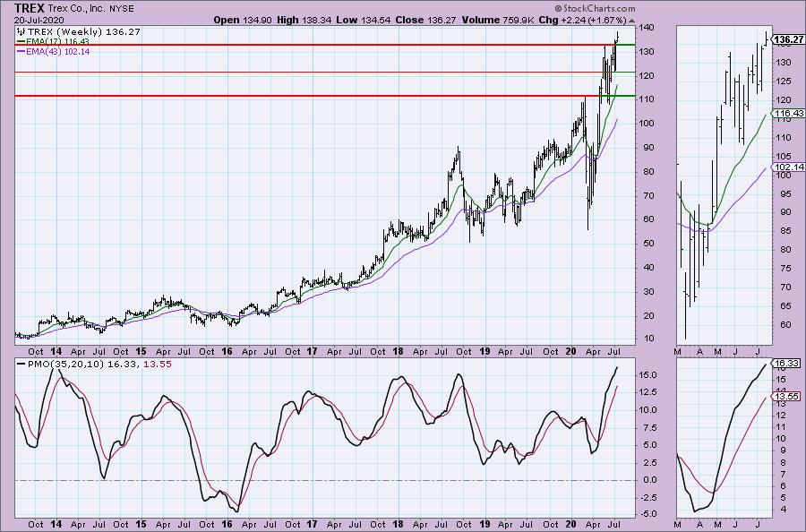
Task: Click the '102.14' EMA flag on zoom panel
Action: pyautogui.click(x=789, y=167)
